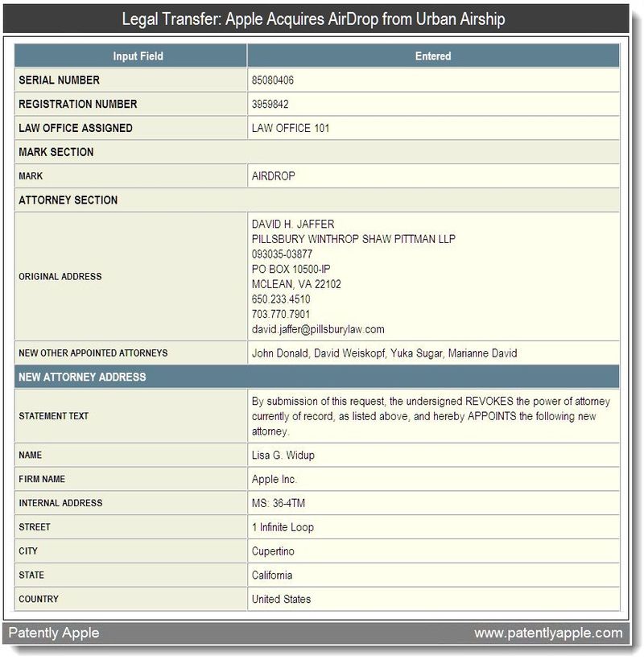Viewport: 644px width, 660px height.
Task: Click the registration number 3959842
Action: coord(270,104)
